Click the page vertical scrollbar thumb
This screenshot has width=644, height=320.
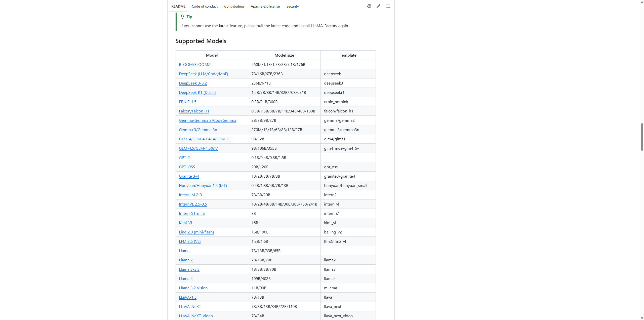[x=642, y=137]
